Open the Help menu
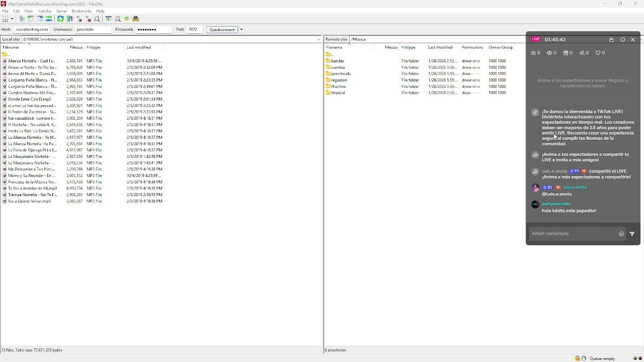644x362 pixels. [x=100, y=11]
